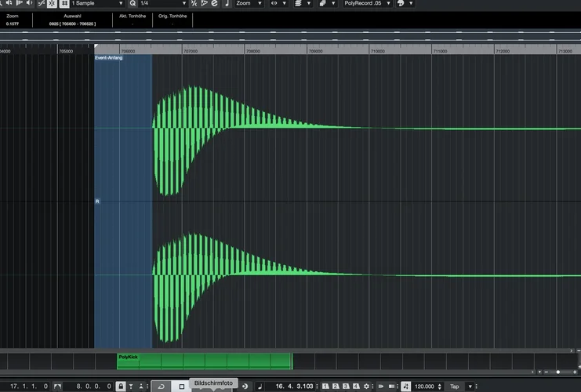The width and height of the screenshot is (581, 392).
Task: Click the musical note icon in top toolbar
Action: 227,3
